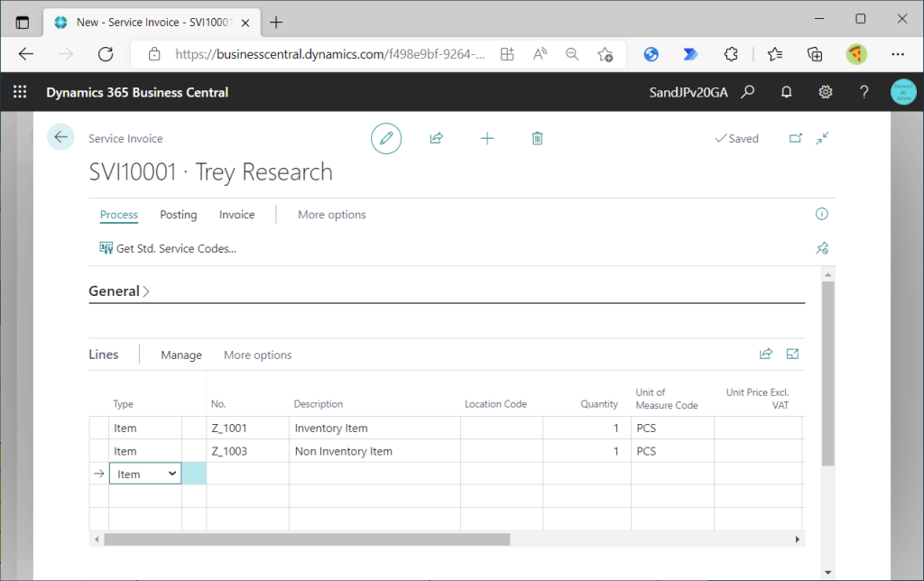Screen dimensions: 924x581
Task: Open the app launcher waffle icon
Action: 20,92
